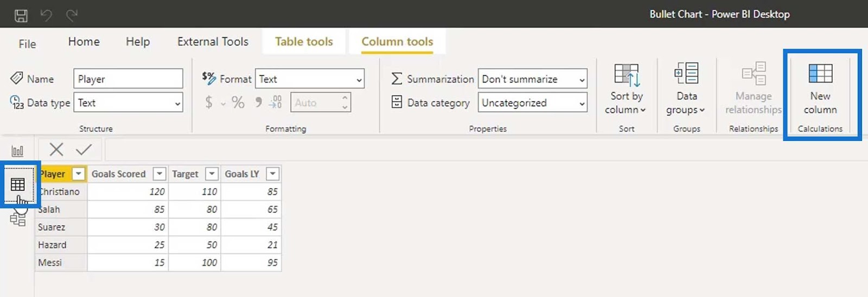Open the Model view icon in sidebar
The height and width of the screenshot is (297, 868).
click(x=18, y=218)
